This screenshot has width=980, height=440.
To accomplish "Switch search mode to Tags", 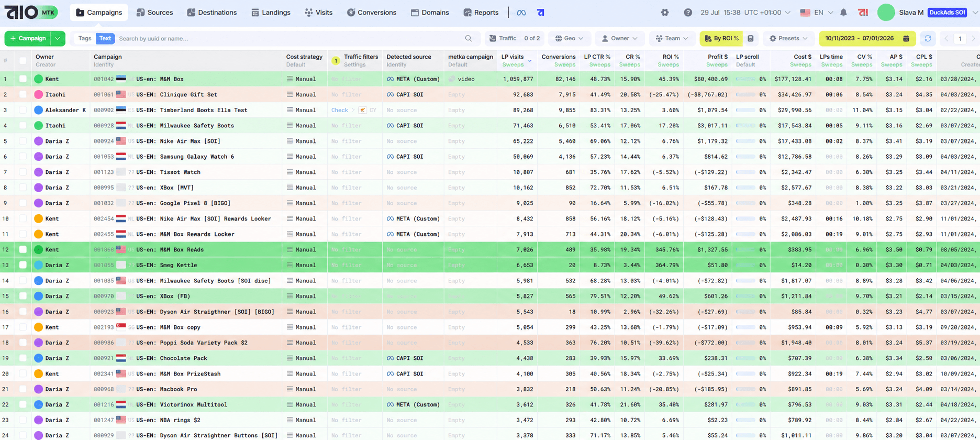I will (84, 38).
